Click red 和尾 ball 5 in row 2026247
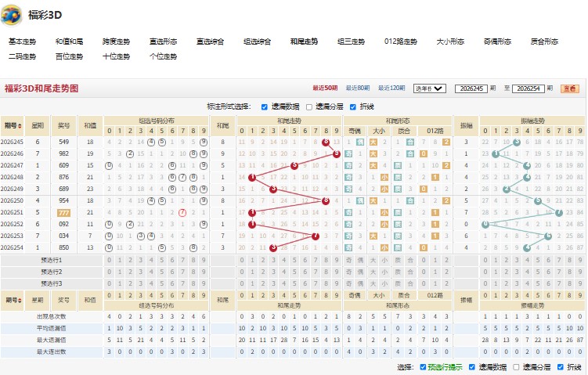 click(294, 165)
